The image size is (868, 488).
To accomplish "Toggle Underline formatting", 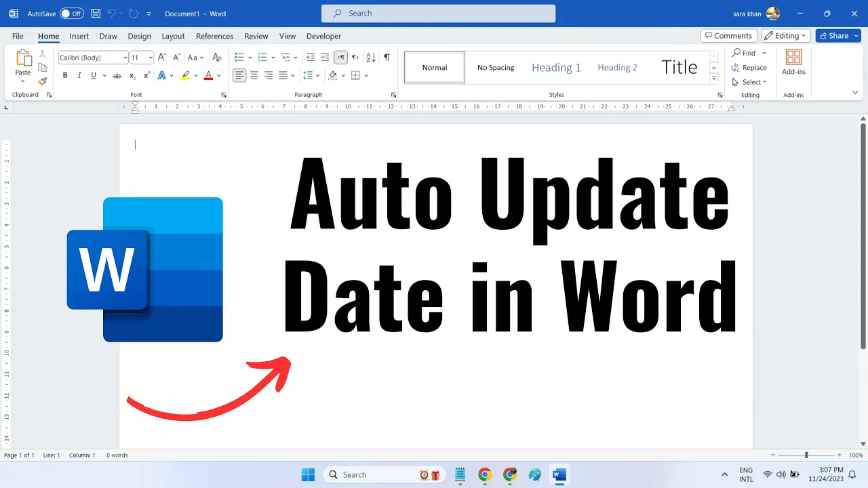I will (x=94, y=75).
